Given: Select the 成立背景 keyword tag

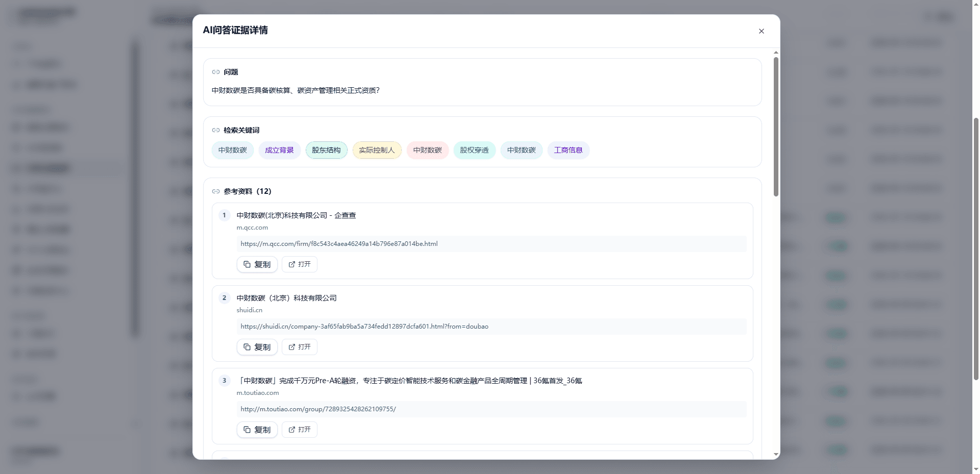Looking at the screenshot, I should click(279, 150).
